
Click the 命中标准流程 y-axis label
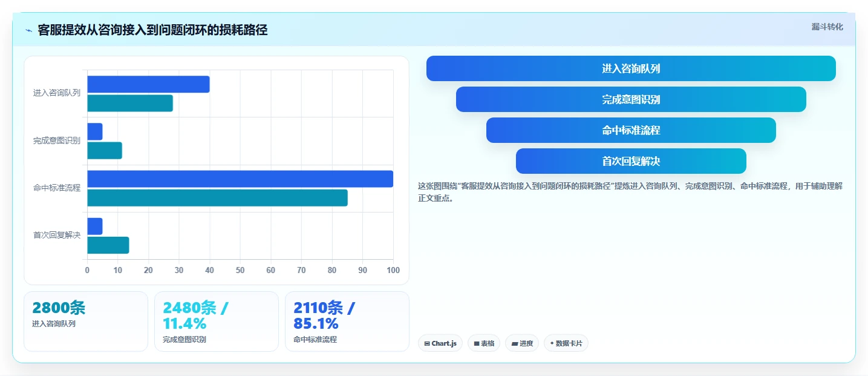[x=57, y=188]
